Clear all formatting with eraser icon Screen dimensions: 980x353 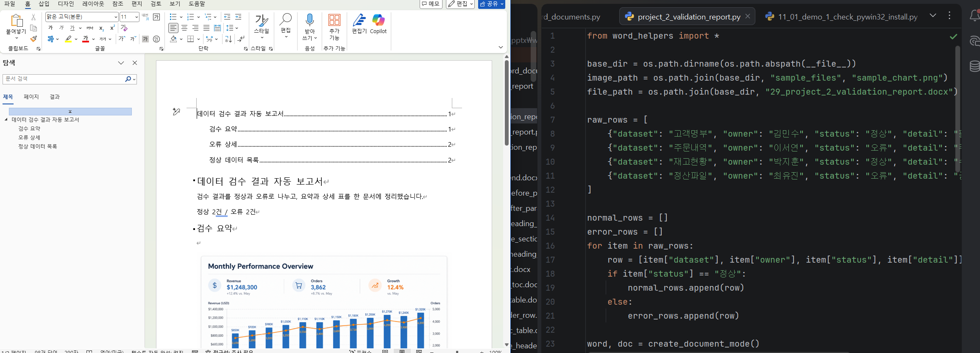(124, 28)
